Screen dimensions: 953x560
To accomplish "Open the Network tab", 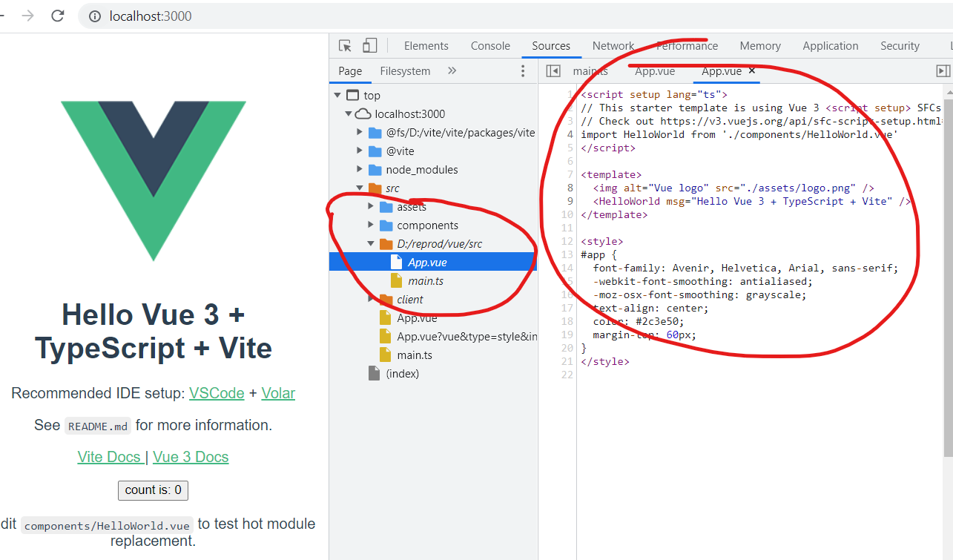I will pyautogui.click(x=613, y=46).
